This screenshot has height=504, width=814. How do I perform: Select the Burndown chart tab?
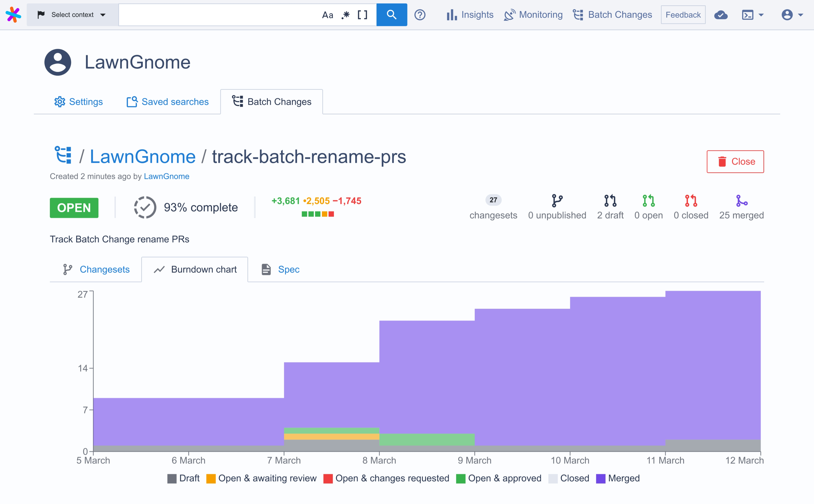point(195,269)
